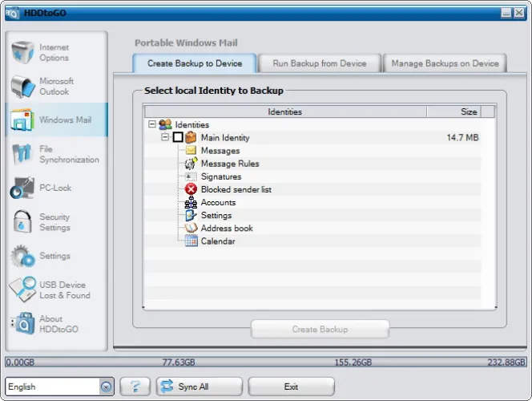Click the Identities root label text

(192, 124)
